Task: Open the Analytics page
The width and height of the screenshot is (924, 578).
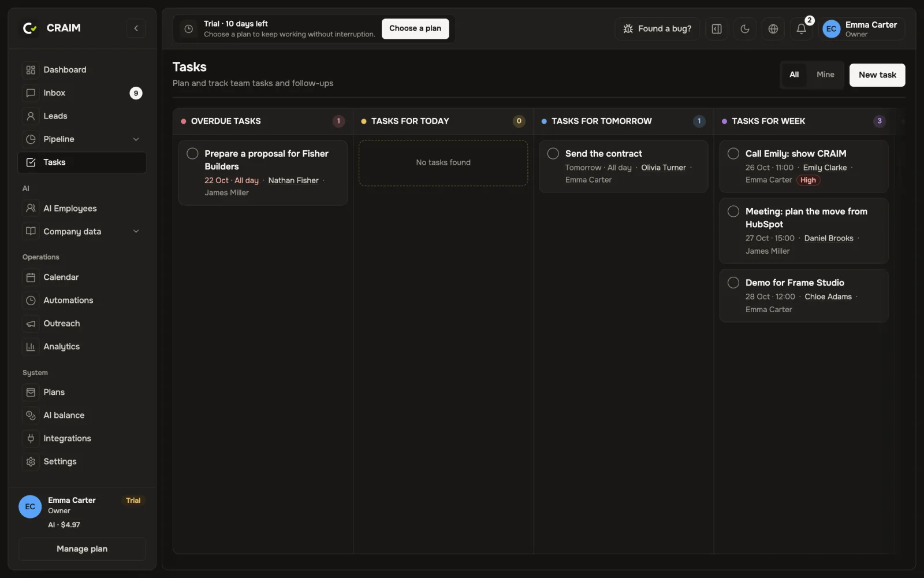Action: (x=82, y=347)
